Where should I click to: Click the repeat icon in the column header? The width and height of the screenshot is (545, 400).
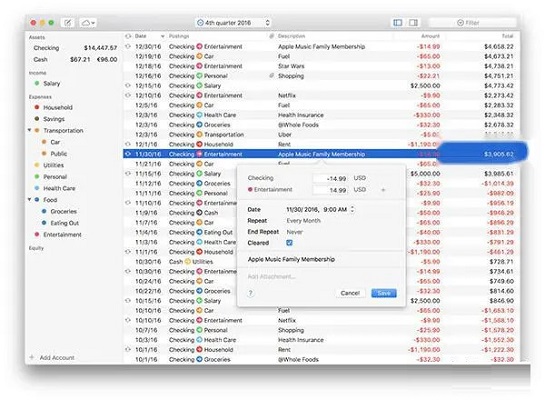click(x=128, y=36)
